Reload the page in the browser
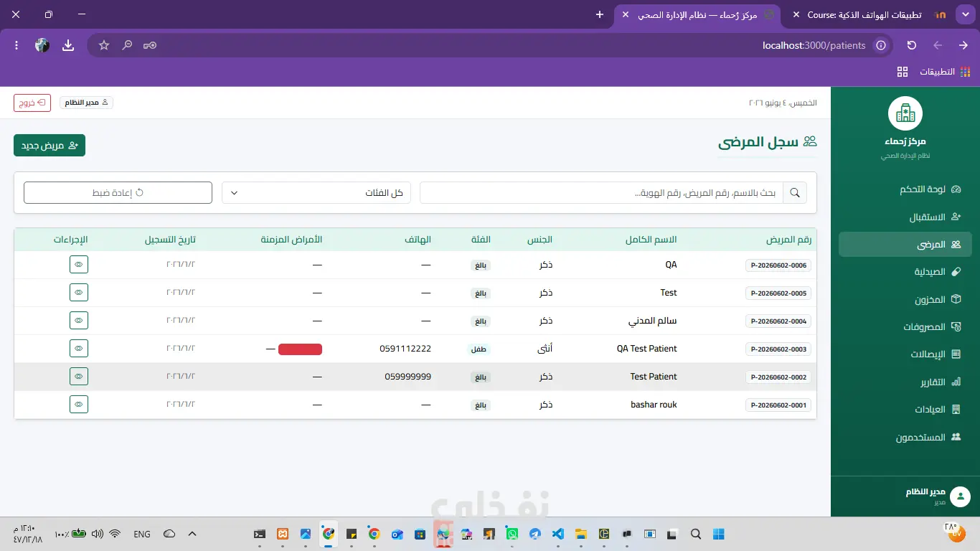The image size is (980, 551). [912, 45]
